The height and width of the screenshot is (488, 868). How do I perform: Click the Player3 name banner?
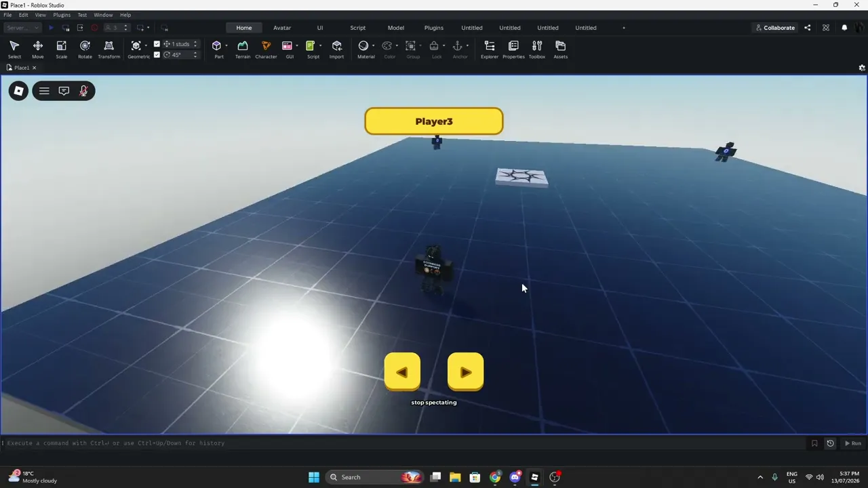click(434, 121)
